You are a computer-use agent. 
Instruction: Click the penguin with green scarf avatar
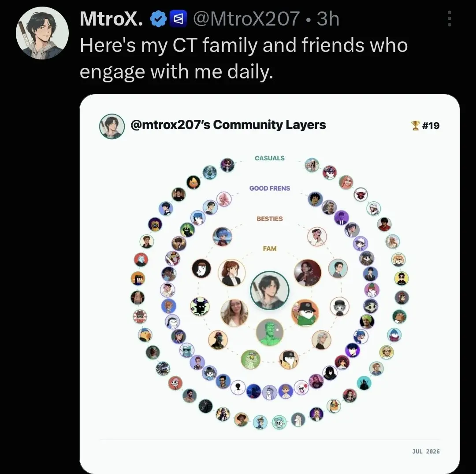tap(305, 313)
